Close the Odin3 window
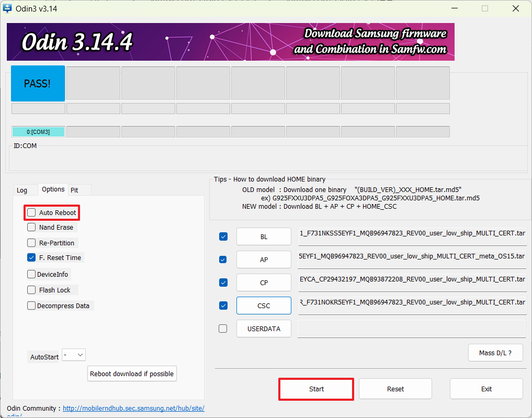 tap(516, 8)
